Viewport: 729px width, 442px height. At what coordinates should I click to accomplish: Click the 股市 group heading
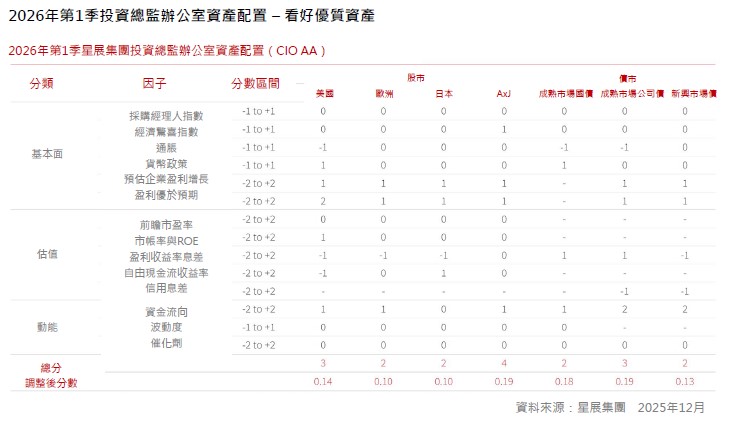(415, 76)
